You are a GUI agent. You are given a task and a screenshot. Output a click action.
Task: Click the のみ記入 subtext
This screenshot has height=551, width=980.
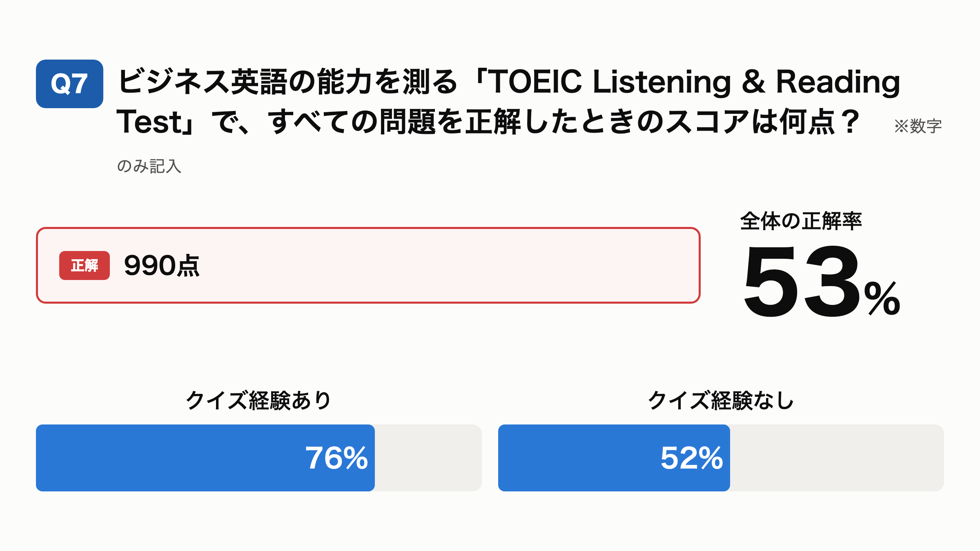pyautogui.click(x=149, y=166)
